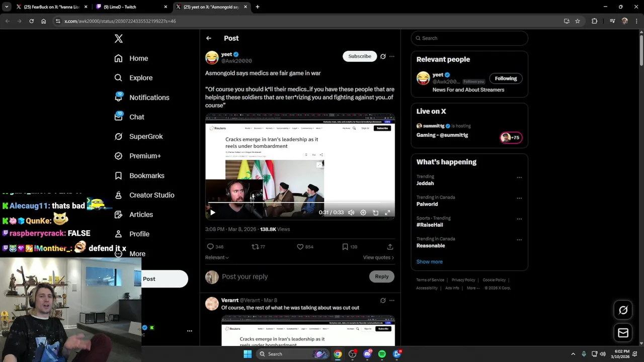Open View quotes
The width and height of the screenshot is (644, 362).
[x=378, y=257]
